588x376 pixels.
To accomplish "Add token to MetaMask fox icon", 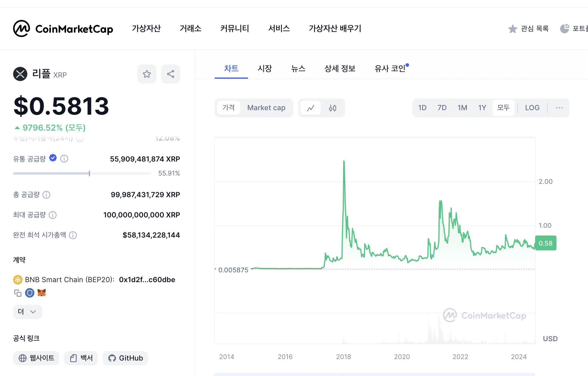I will (42, 293).
